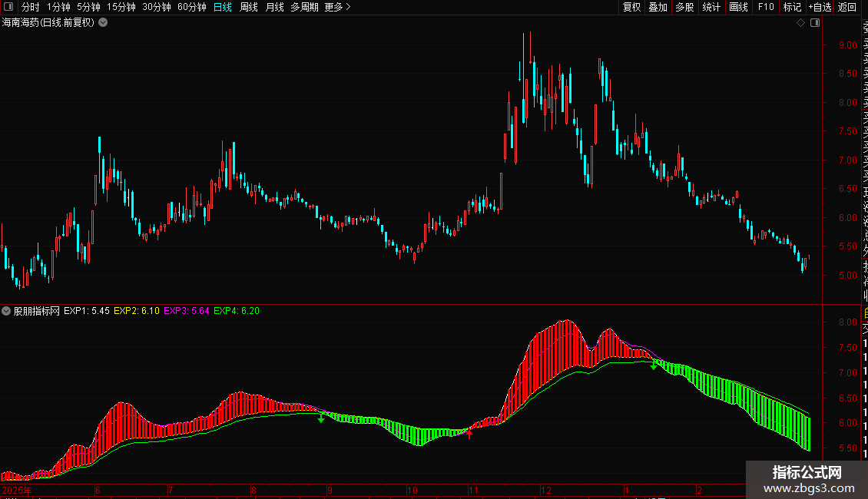Viewport: 868px width, 499px height.
Task: Click the EXP3: 5.64 value label
Action: (187, 311)
